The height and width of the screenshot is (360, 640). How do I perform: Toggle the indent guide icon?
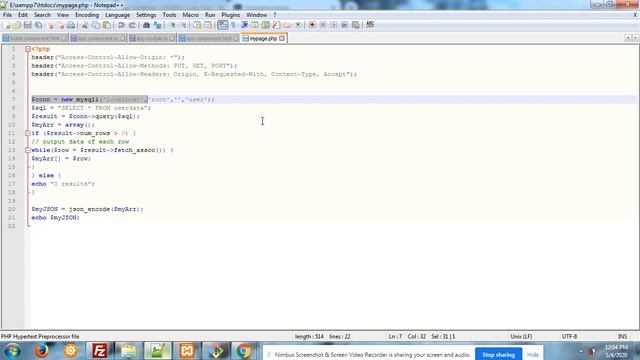click(244, 25)
